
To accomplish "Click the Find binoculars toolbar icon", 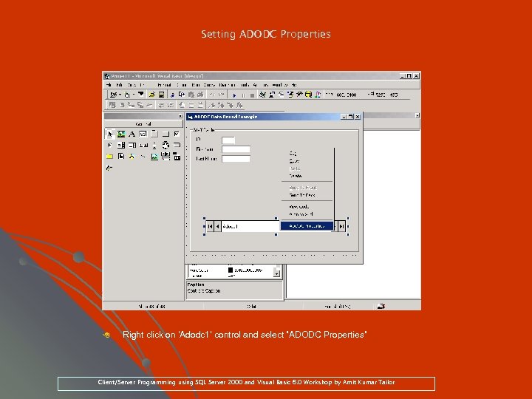I will 200,95.
